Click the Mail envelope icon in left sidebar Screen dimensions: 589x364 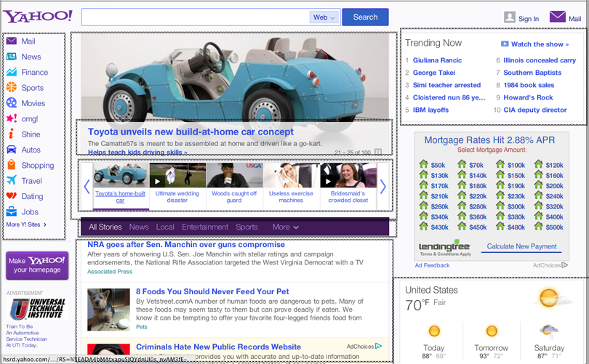[12, 41]
